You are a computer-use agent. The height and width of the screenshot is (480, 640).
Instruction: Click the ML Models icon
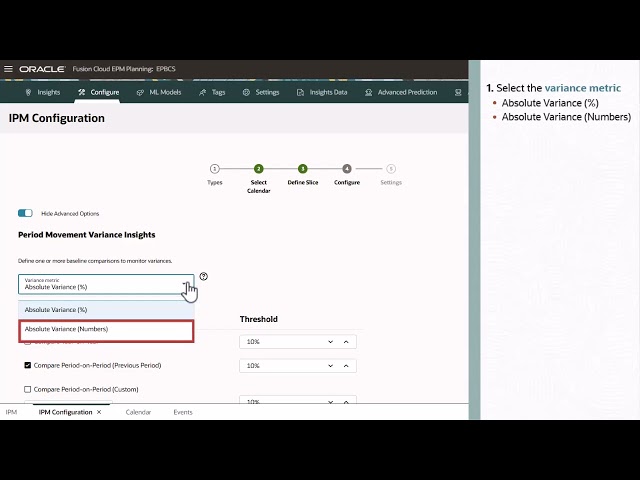(140, 93)
